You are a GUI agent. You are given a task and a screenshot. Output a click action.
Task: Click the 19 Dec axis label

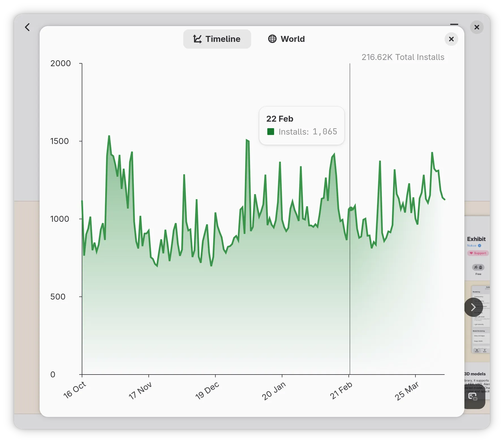[x=207, y=390]
